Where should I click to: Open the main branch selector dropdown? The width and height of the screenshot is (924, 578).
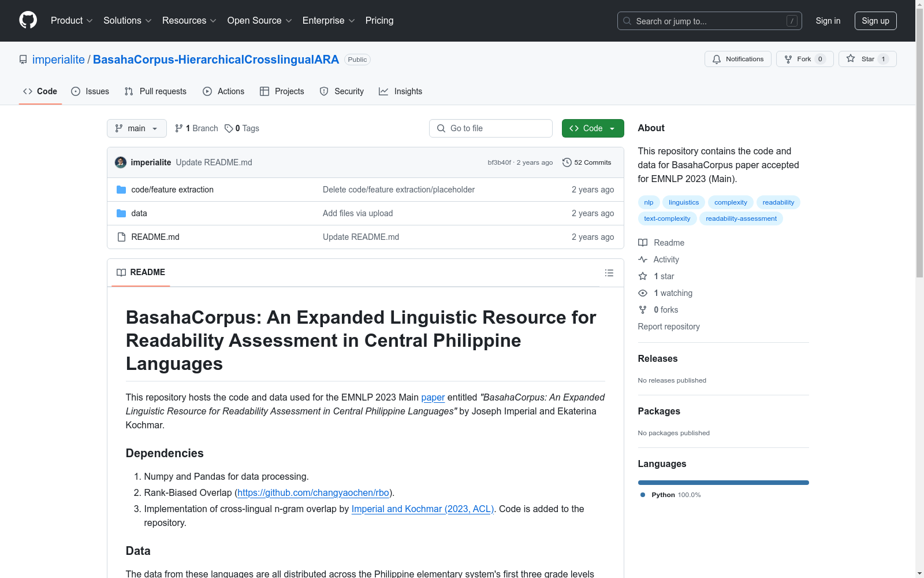coord(137,128)
